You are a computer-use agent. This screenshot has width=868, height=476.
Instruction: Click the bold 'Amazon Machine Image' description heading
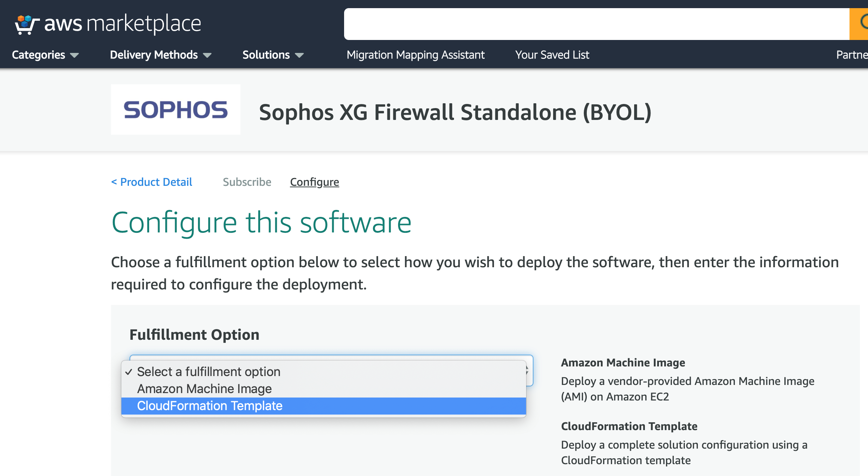[623, 363]
